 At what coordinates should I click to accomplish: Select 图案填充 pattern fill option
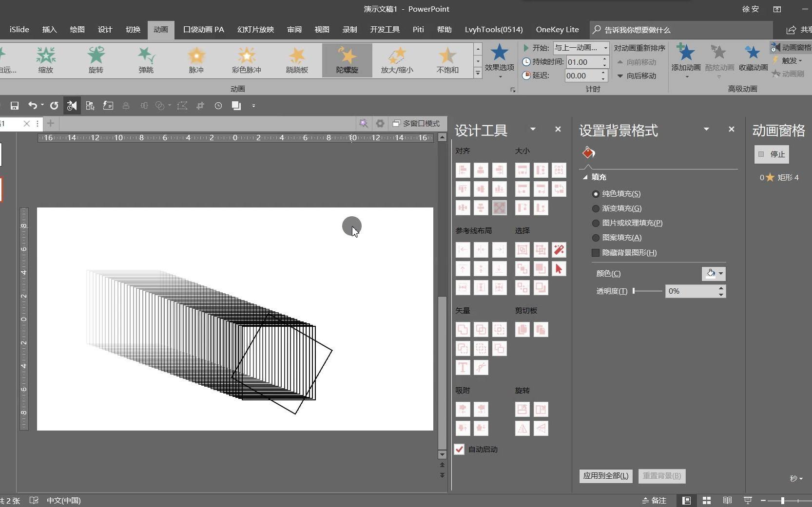click(x=617, y=238)
